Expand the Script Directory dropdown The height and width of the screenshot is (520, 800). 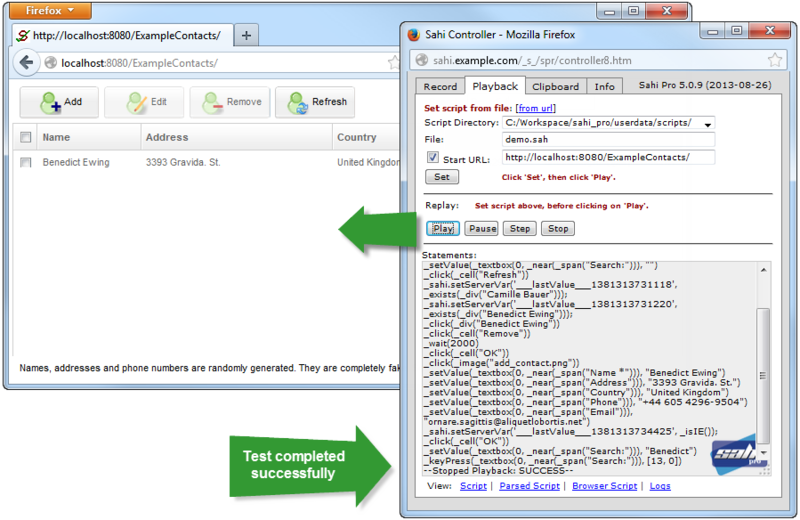pos(708,124)
